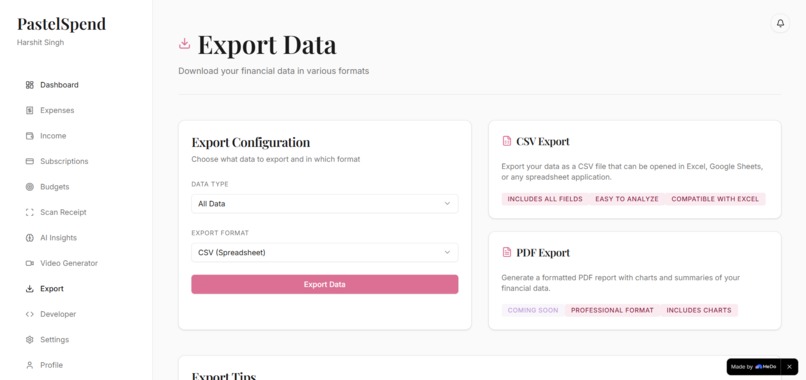
Task: Click the Profile person icon in sidebar
Action: tap(29, 365)
